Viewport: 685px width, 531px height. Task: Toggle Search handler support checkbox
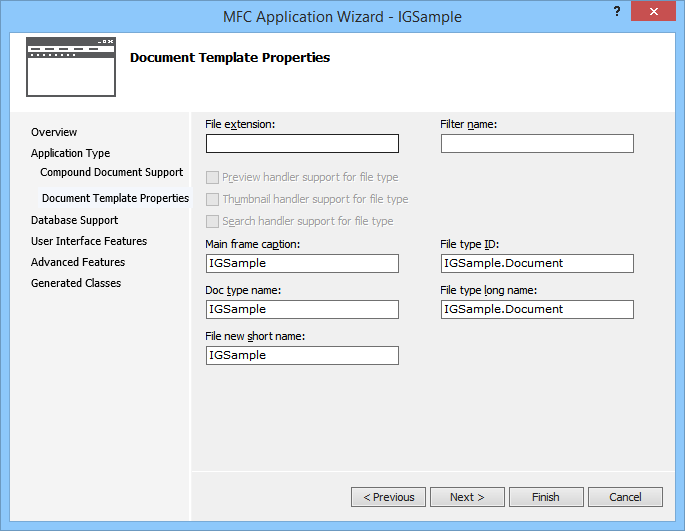click(x=212, y=221)
